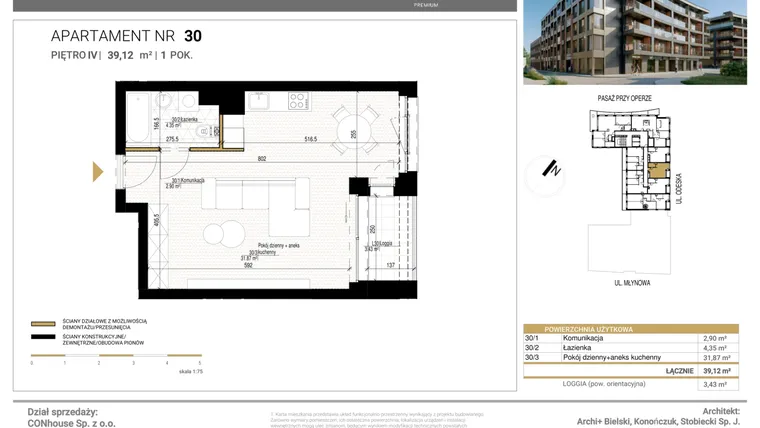Click the 'UL. MŁYNOWA' street label
760x428 pixels.
(x=632, y=283)
